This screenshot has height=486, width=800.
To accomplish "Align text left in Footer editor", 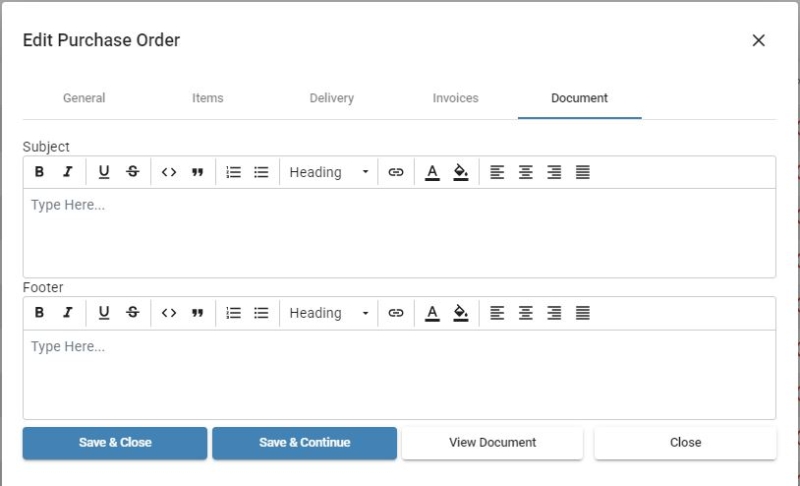I will pyautogui.click(x=497, y=313).
